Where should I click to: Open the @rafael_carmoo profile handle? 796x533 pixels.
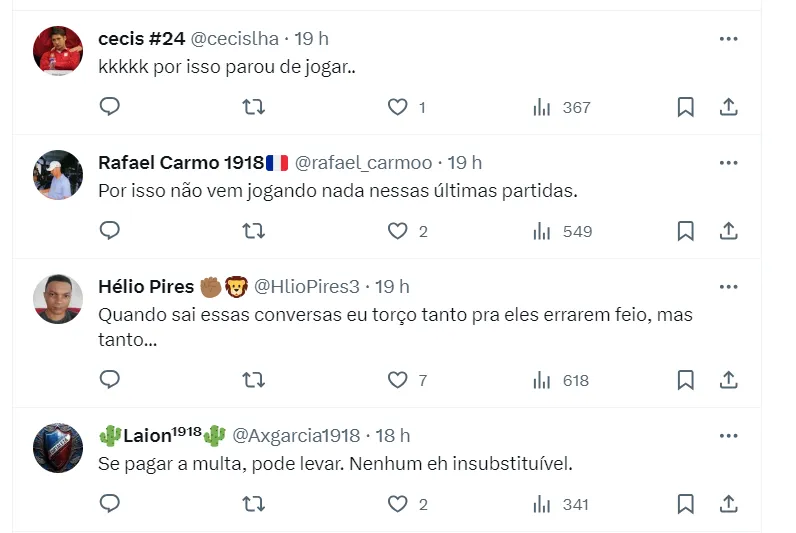click(364, 163)
